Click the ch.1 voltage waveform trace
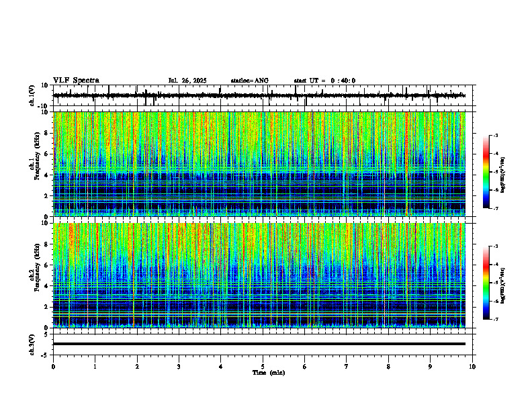532x411 pixels. [259, 95]
